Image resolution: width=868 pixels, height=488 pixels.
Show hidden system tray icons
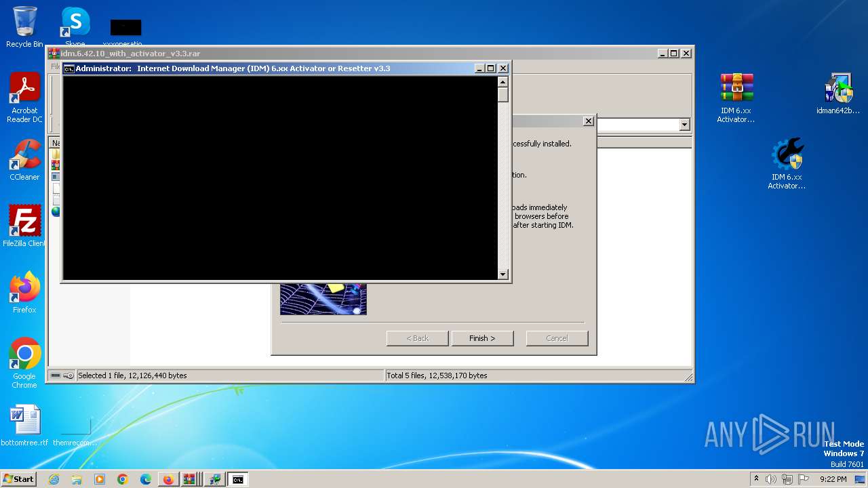coord(756,479)
